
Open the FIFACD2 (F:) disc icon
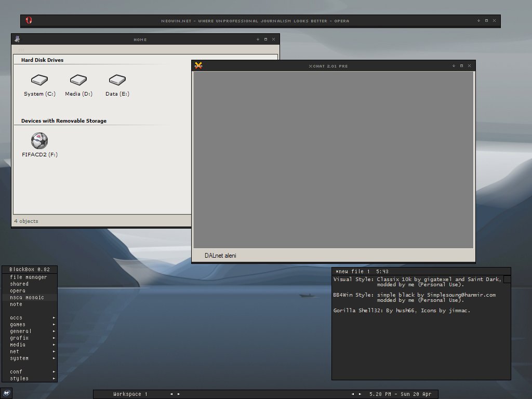[39, 141]
